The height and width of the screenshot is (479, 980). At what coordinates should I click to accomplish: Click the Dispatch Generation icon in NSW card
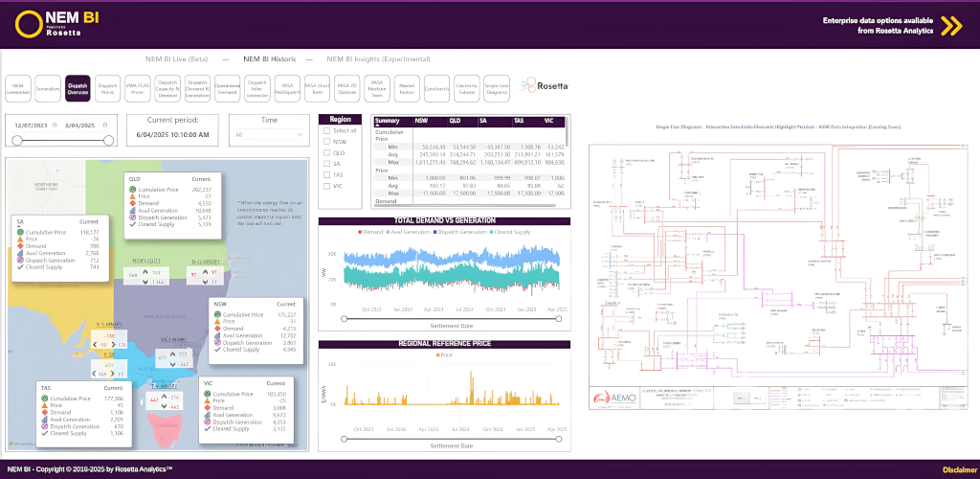tap(217, 342)
